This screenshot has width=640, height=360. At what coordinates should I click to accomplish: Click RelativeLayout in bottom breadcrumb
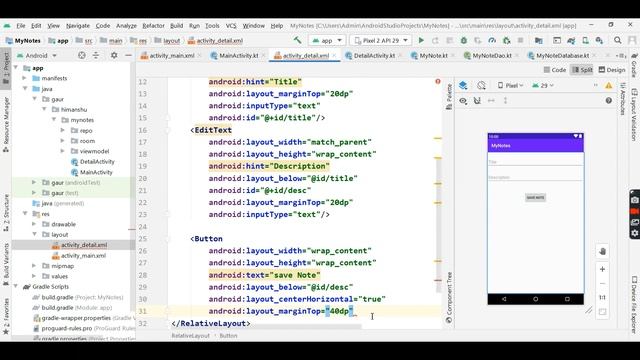pos(191,336)
